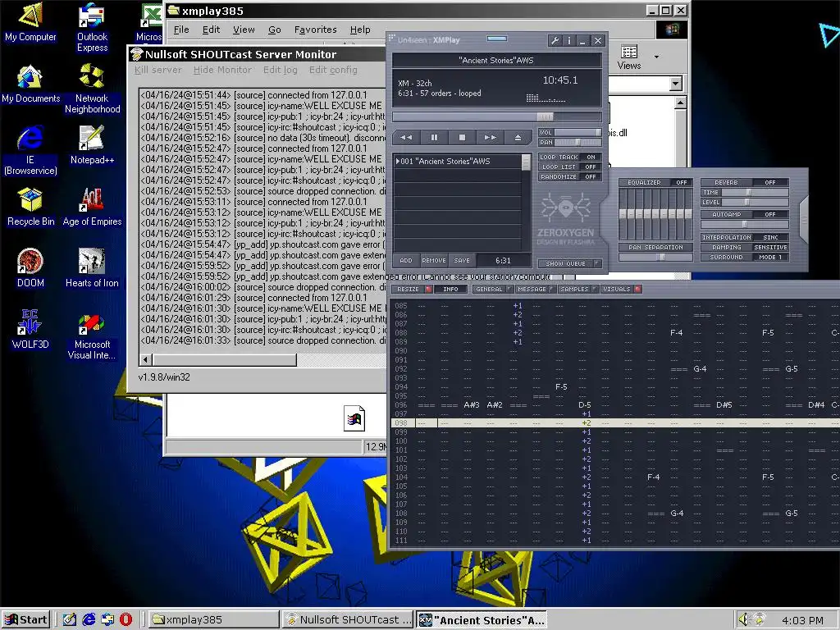Screen dimensions: 840x630
Task: Click Hide Monitor in SHOUTcast window
Action: click(x=222, y=70)
